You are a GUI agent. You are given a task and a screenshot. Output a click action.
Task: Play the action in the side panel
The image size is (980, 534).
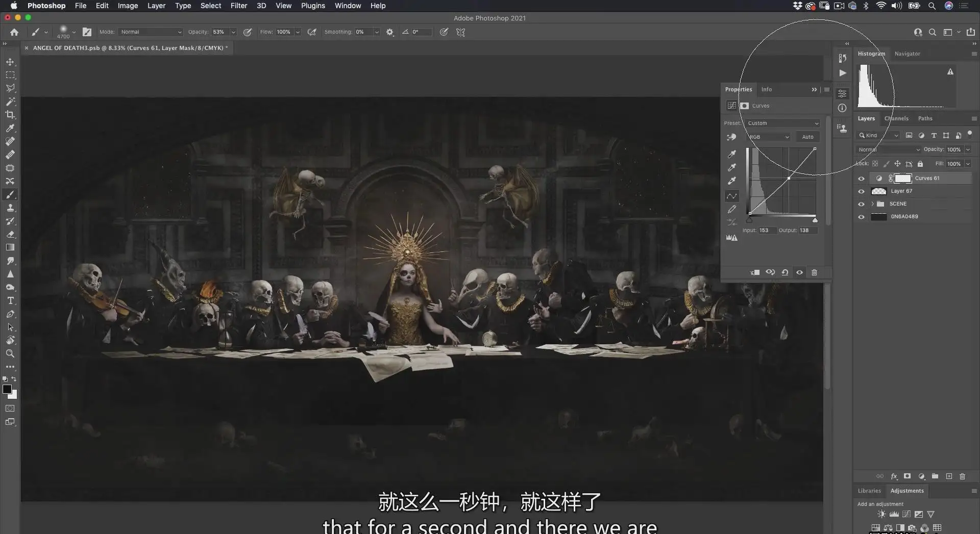(843, 73)
